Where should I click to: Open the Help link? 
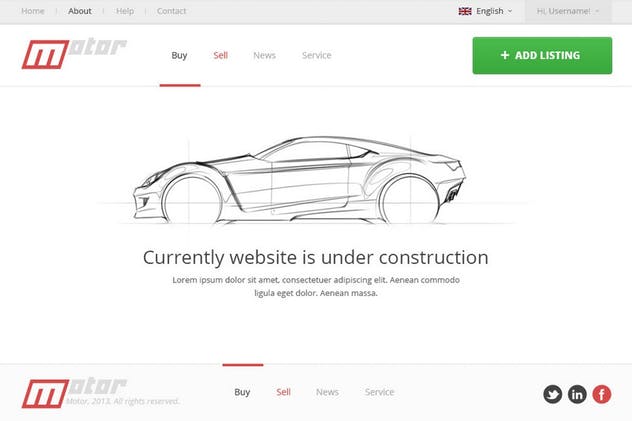point(125,11)
